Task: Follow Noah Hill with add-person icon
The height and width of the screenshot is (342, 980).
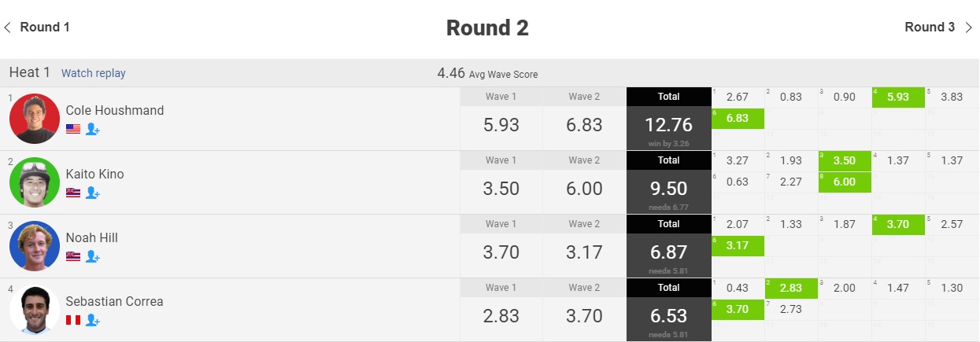Action: (93, 256)
